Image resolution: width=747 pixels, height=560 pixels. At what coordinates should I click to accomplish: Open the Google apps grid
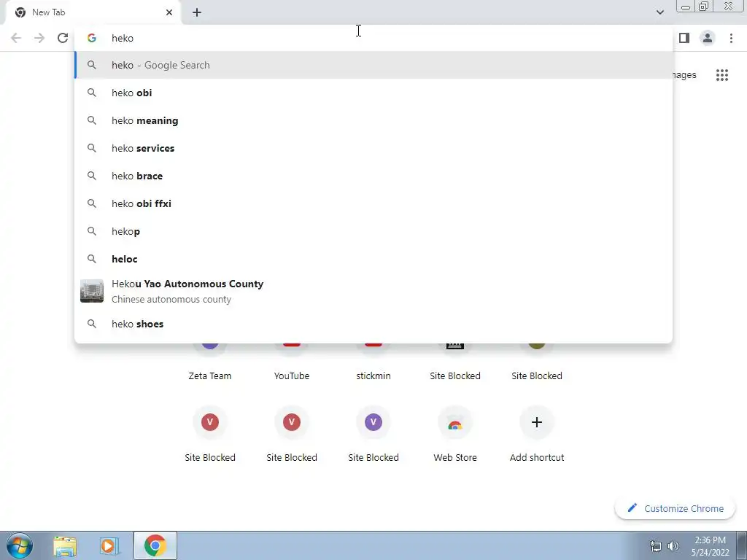point(721,75)
